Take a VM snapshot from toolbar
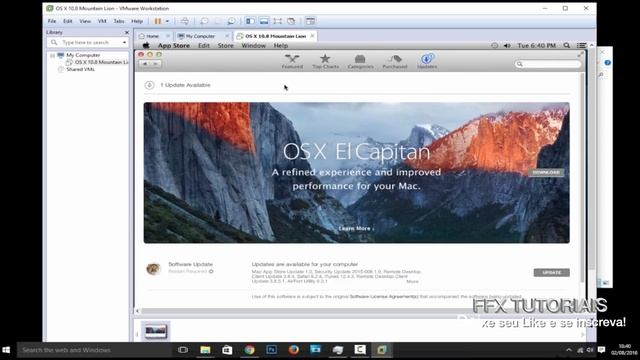This screenshot has height=360, width=640. tap(204, 21)
